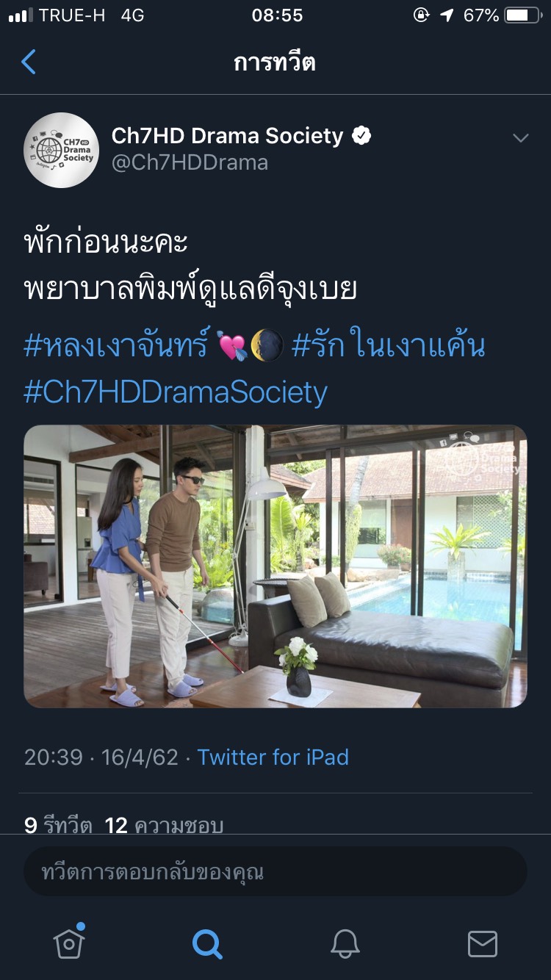Tap the Twitter for iPad source link
551x980 pixels.
pyautogui.click(x=273, y=757)
